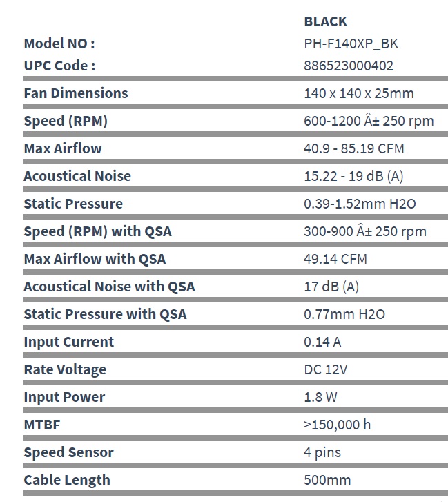Click the UPC code value 886523000402
Viewport: 448px width, 502px height.
coord(349,66)
